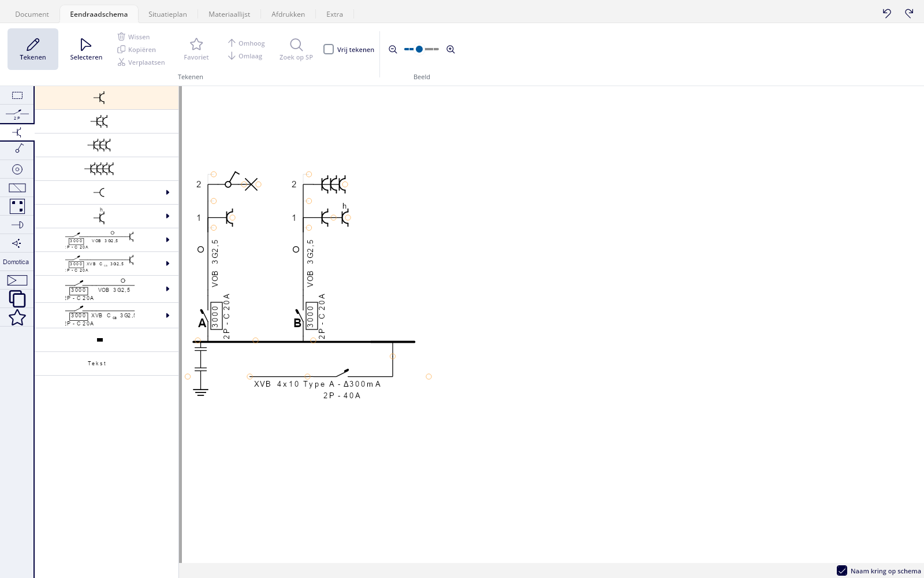Image resolution: width=924 pixels, height=578 pixels.
Task: Open the favorites star in sidebar
Action: point(17,317)
